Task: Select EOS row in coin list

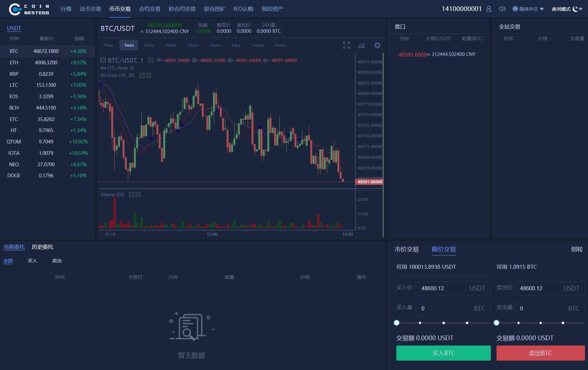Action: tap(48, 97)
